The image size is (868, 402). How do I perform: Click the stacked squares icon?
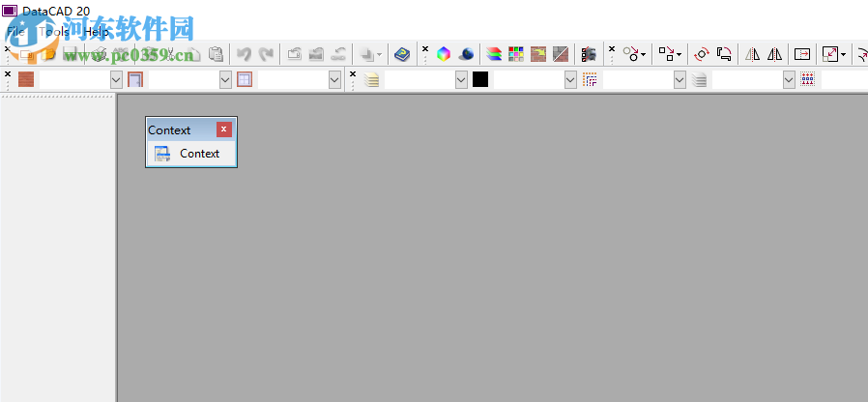point(366,54)
